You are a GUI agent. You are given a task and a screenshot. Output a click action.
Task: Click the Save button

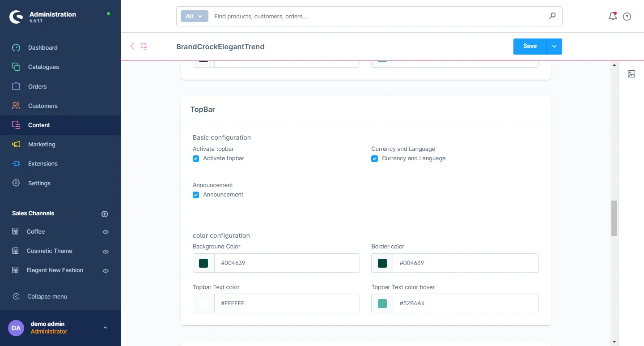(x=530, y=46)
